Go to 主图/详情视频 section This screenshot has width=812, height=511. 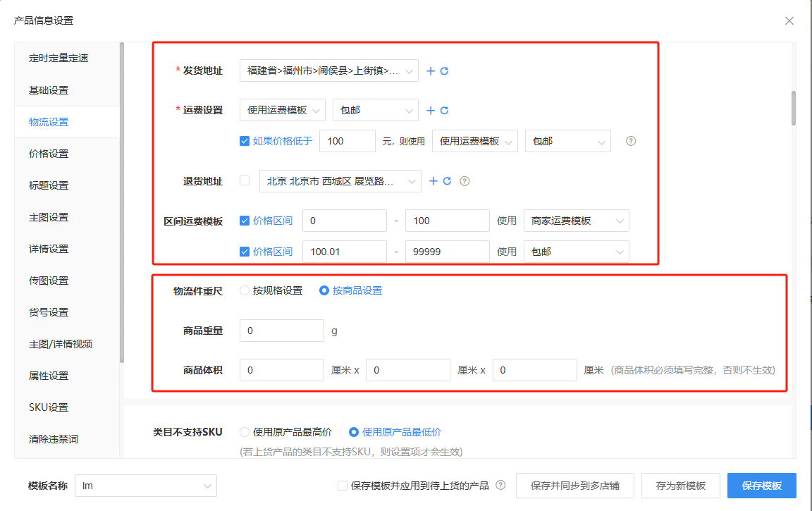tap(61, 344)
